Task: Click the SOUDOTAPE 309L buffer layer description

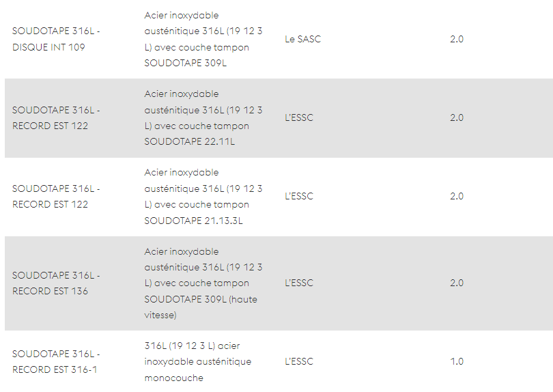Action: click(203, 39)
